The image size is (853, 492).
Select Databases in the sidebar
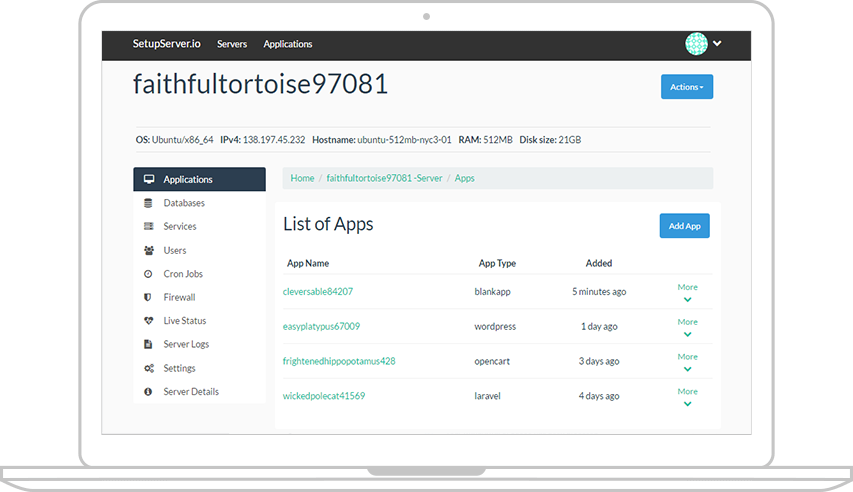[199, 203]
